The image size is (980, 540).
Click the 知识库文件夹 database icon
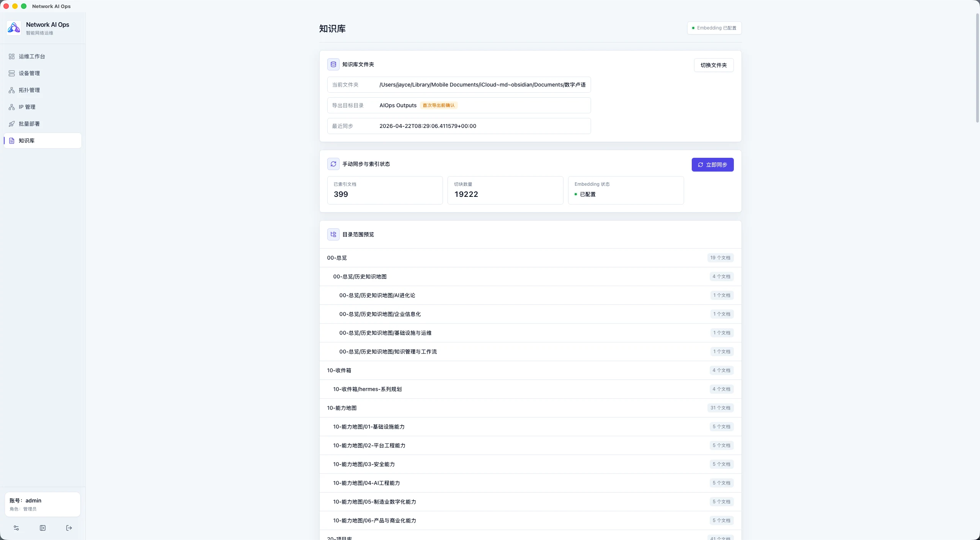pos(333,64)
